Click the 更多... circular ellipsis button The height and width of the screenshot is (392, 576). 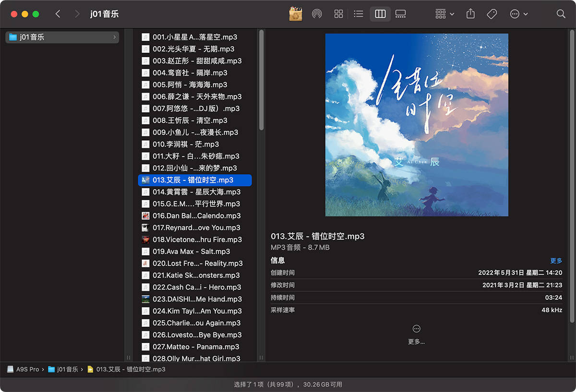pos(416,329)
